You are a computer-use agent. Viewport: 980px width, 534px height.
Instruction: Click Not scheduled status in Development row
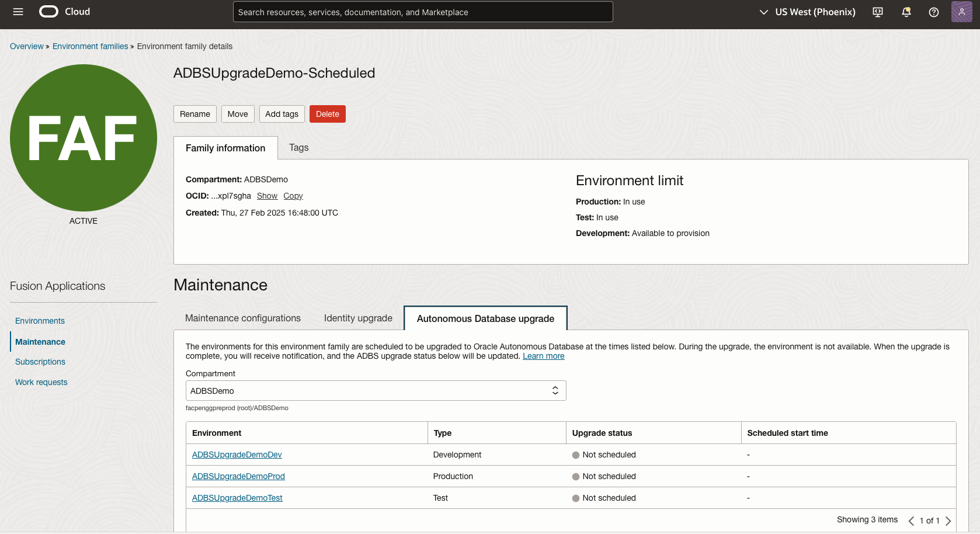[604, 455]
